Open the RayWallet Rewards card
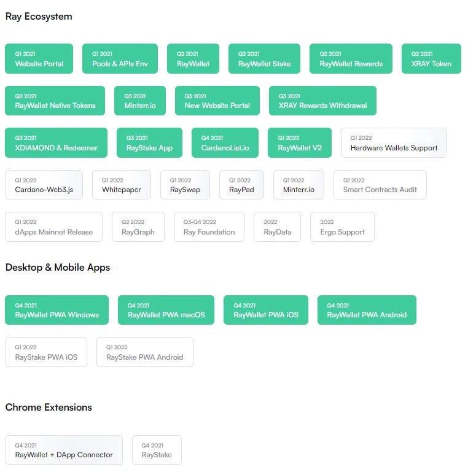This screenshot has height=472, width=476. pos(351,58)
